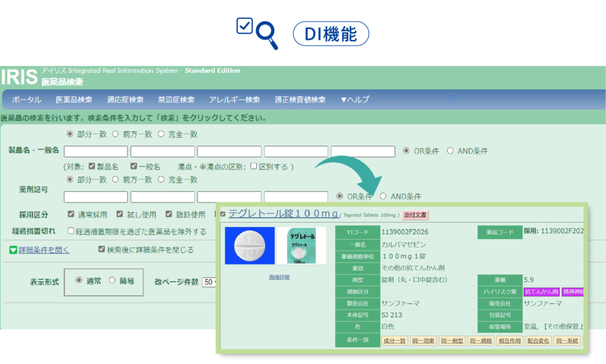Open the 改ページ件数 dropdown

209,282
